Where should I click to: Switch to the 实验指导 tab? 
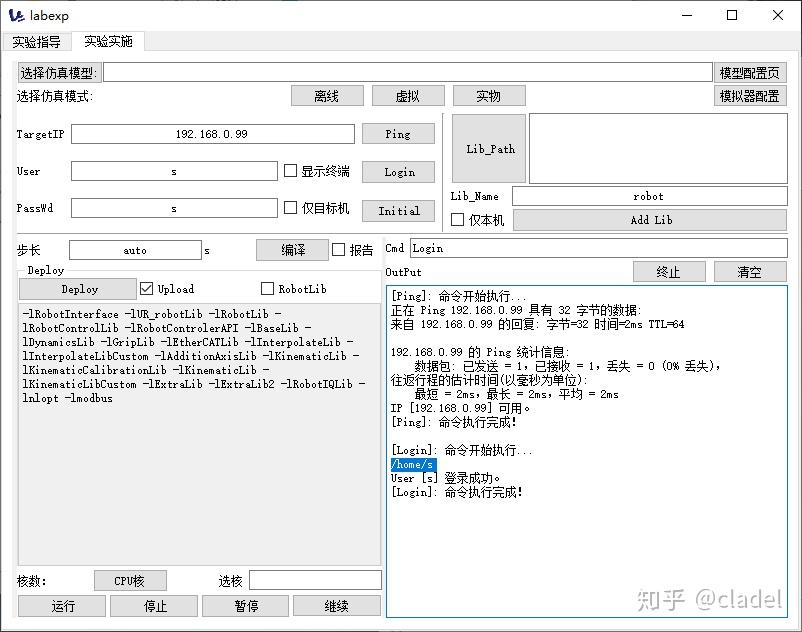[x=36, y=41]
